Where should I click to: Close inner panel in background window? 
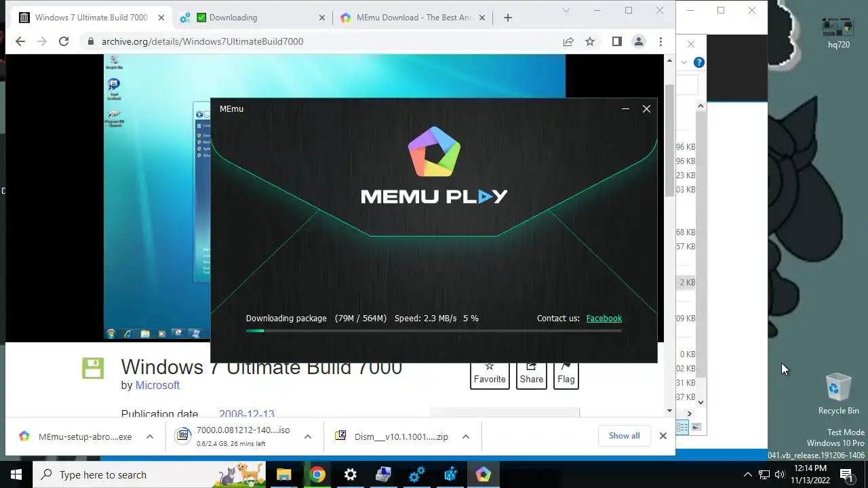(691, 44)
